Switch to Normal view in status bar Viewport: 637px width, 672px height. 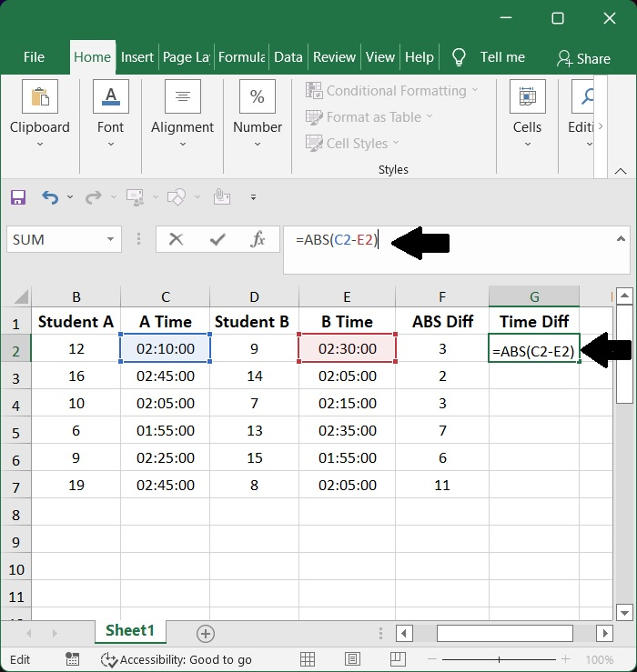coord(308,659)
